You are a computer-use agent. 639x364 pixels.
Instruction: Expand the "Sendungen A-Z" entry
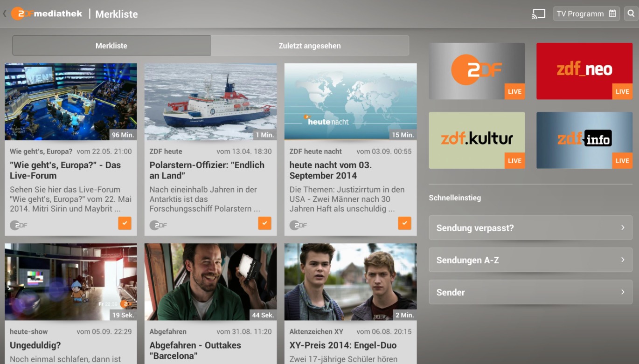[530, 260]
